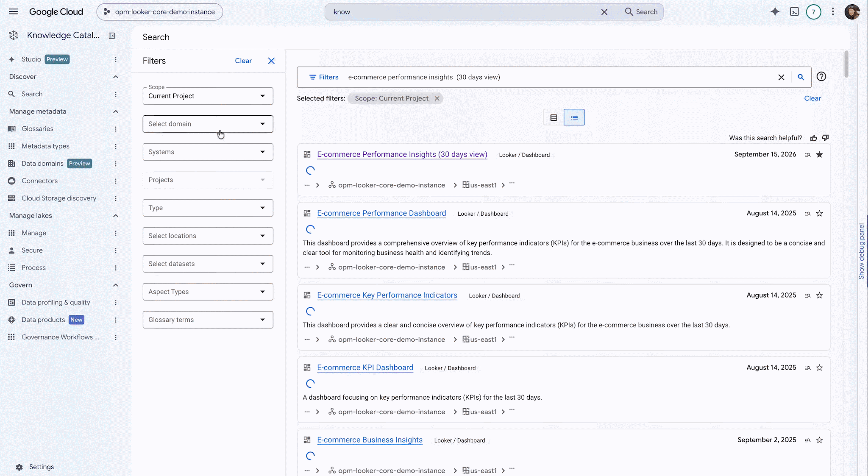
Task: Click Clear link in Filters panel header
Action: [243, 61]
